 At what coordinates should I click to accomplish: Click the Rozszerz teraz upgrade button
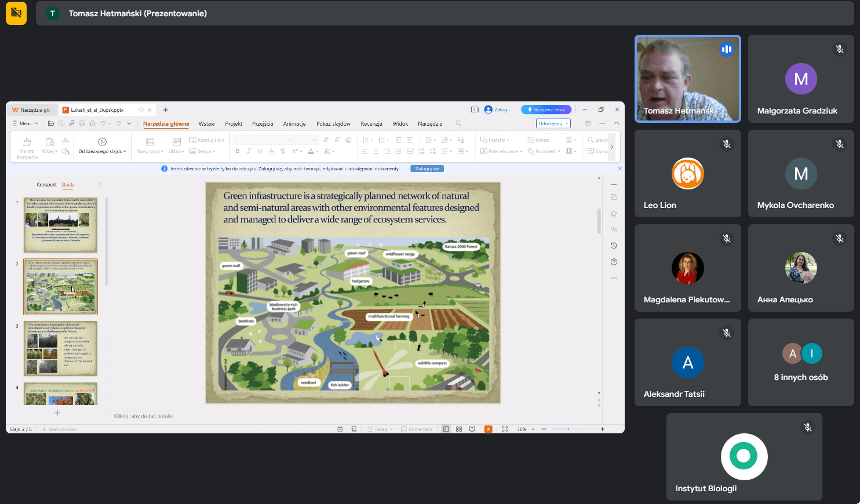(x=546, y=109)
